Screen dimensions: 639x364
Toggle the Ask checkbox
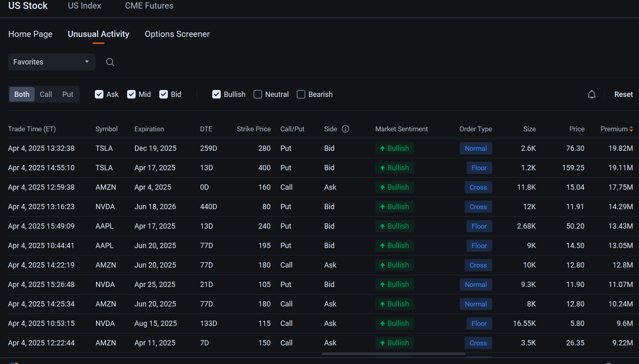click(99, 94)
